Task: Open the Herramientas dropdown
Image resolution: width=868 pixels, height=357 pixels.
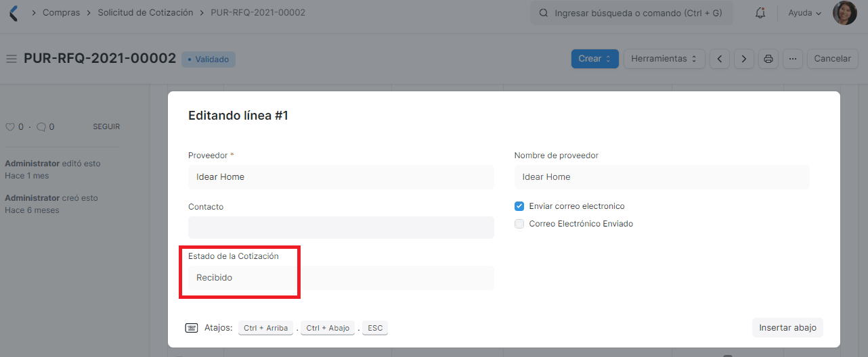Action: (664, 59)
